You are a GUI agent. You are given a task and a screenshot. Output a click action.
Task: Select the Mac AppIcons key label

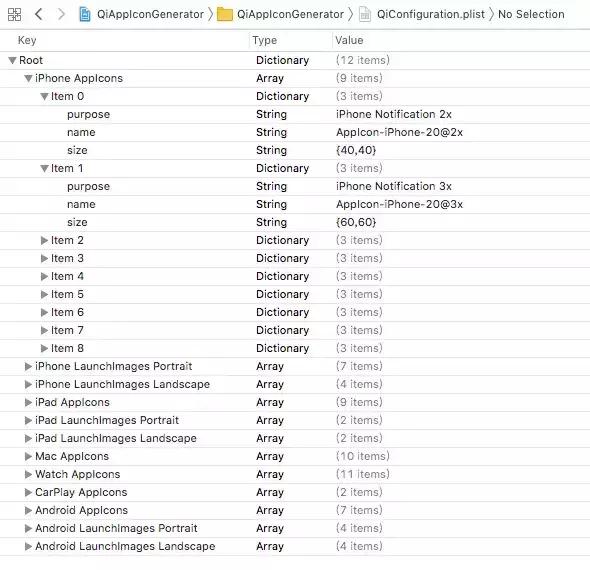(72, 456)
